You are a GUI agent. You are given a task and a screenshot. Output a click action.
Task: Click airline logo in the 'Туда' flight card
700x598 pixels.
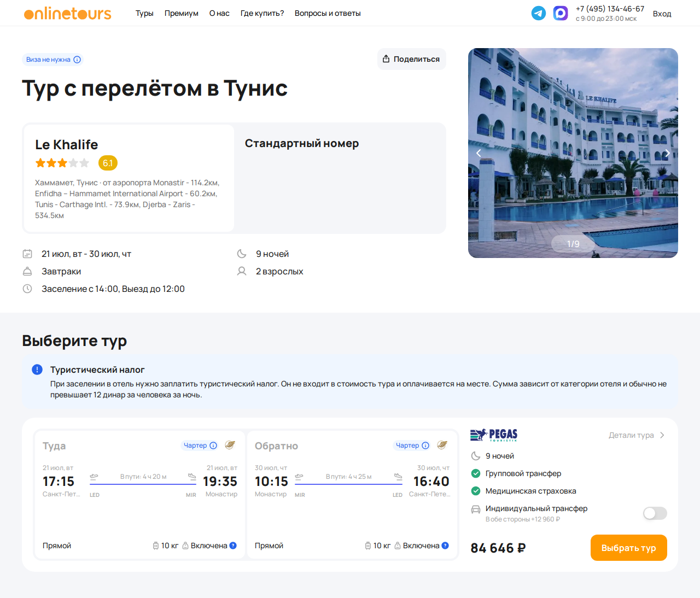pyautogui.click(x=230, y=445)
